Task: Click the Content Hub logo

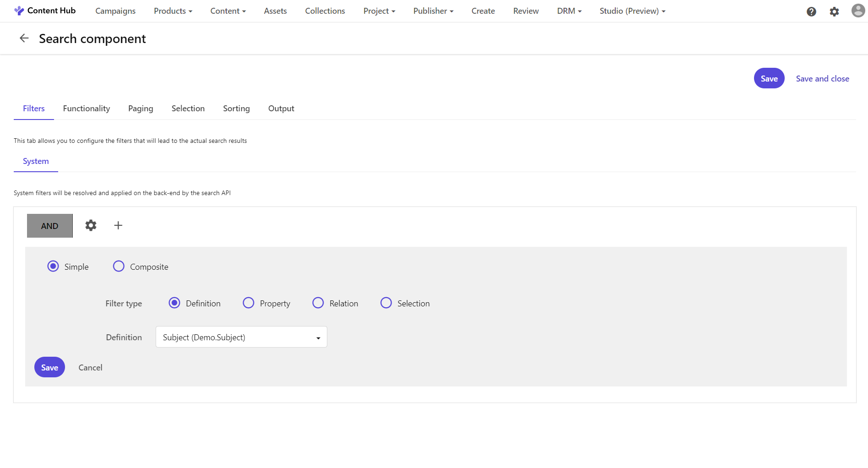Action: [x=45, y=11]
